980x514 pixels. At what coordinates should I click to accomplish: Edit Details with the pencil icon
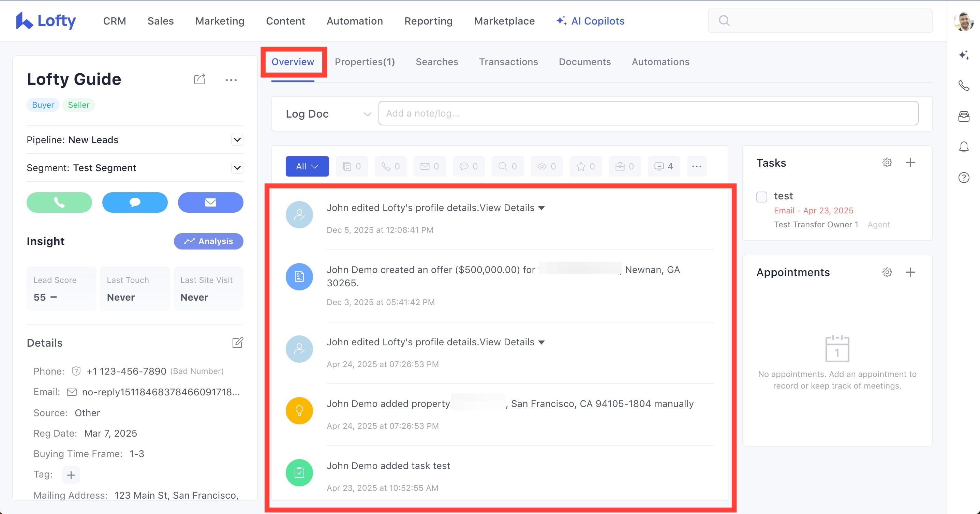tap(237, 343)
